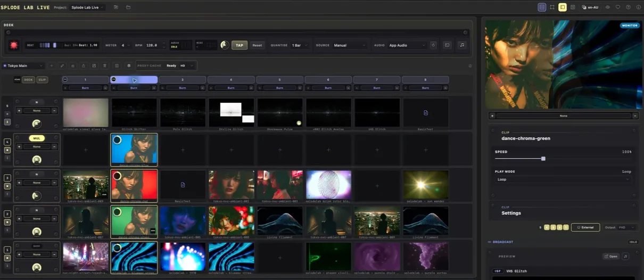Toggle the layer 2 number button
644x280 pixels.
[x=7, y=214]
